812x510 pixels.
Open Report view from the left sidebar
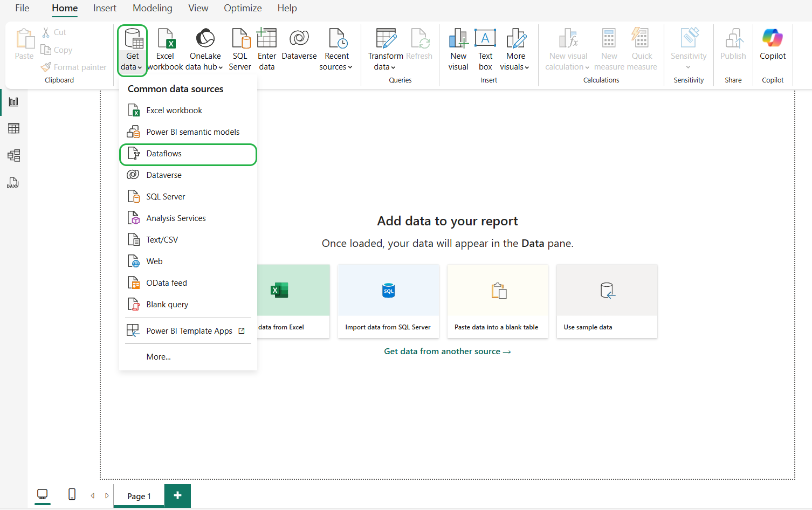coord(13,102)
